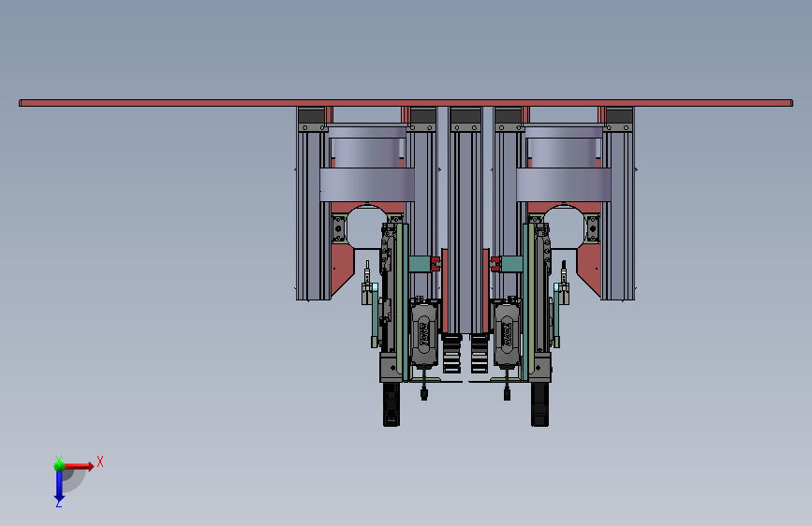The width and height of the screenshot is (812, 526).
Task: Select the long red horizontal top plate
Action: (x=406, y=103)
